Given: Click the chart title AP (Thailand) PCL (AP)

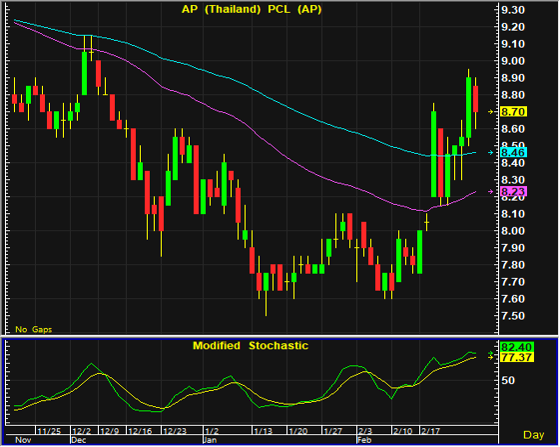Looking at the screenshot, I should 251,9.
